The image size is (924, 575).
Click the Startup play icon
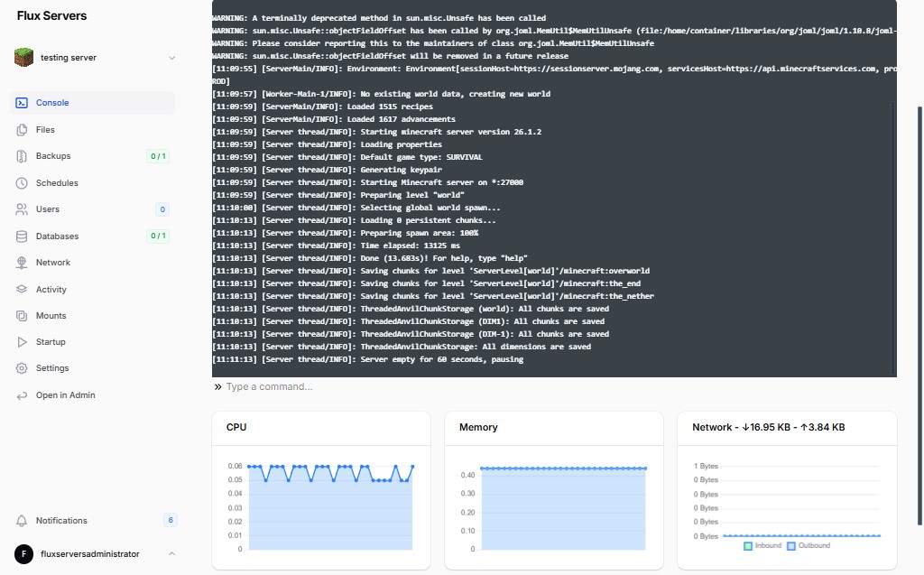click(22, 342)
